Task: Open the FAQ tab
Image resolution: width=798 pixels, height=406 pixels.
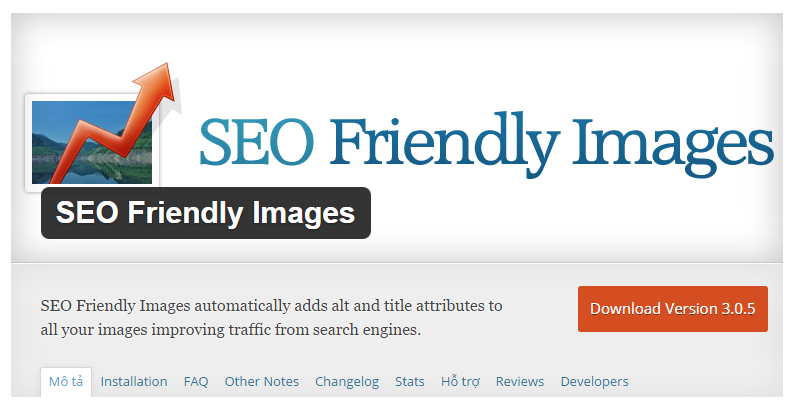Action: click(196, 382)
